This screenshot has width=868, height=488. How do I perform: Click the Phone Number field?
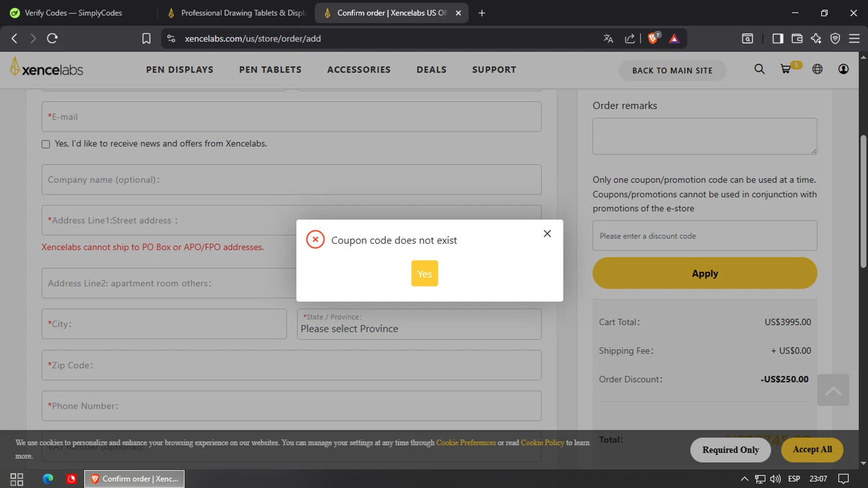(x=291, y=406)
